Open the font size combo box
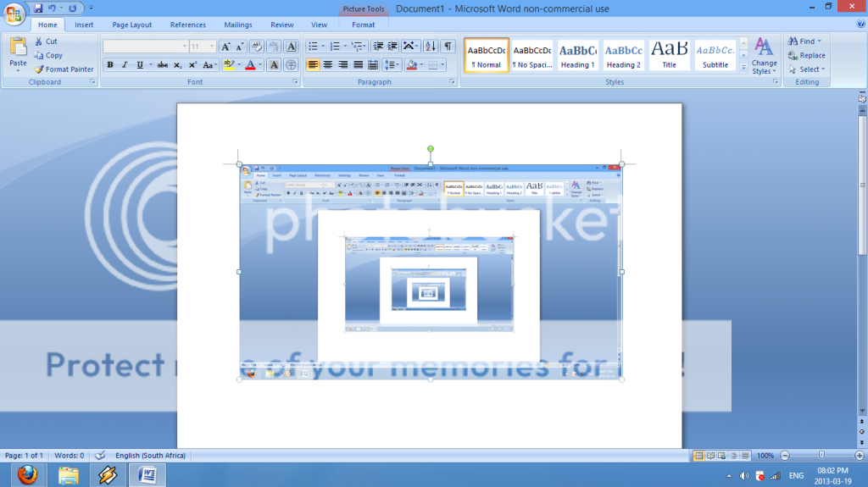 203,47
